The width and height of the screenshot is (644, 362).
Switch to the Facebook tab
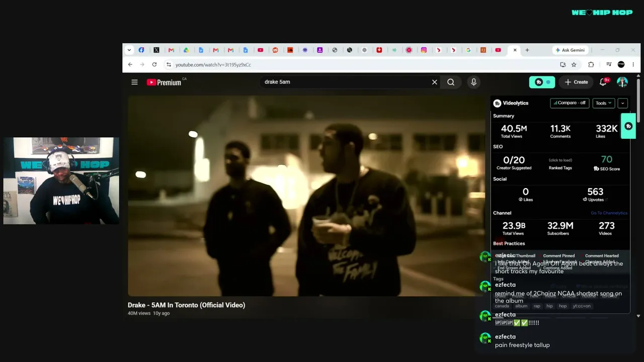point(141,50)
